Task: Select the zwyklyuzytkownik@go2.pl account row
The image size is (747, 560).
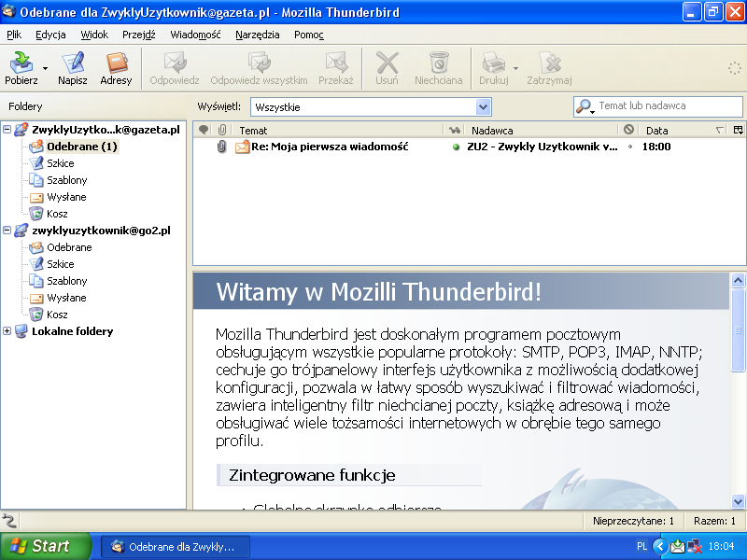Action: point(101,231)
